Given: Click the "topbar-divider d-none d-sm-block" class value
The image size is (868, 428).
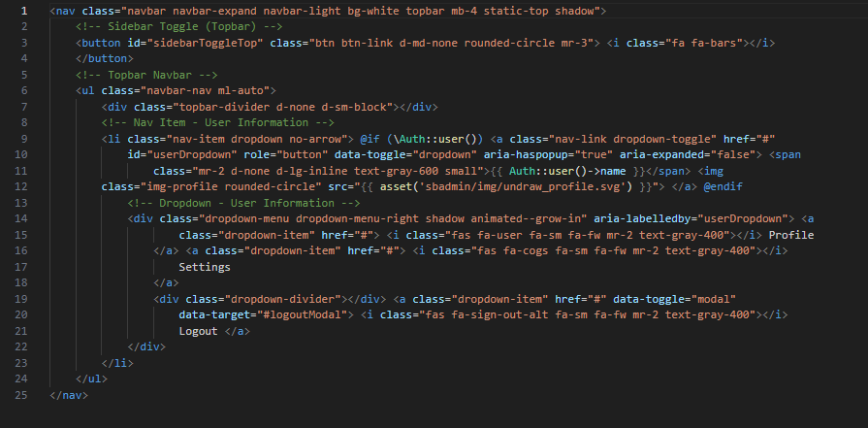Looking at the screenshot, I should pos(279,107).
